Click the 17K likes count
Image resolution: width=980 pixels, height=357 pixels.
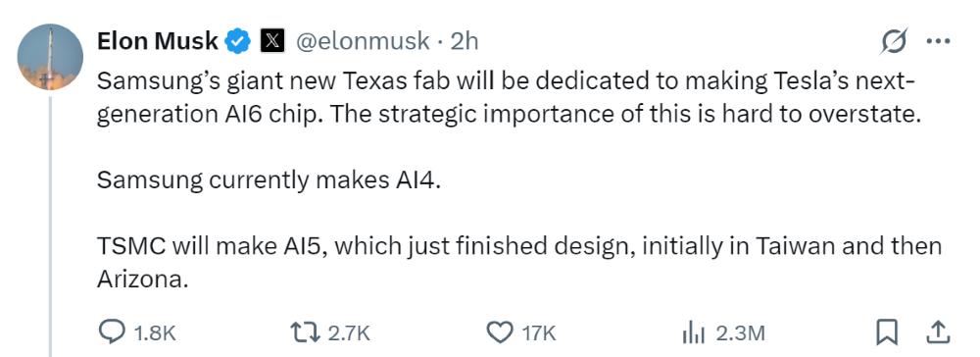pyautogui.click(x=539, y=333)
